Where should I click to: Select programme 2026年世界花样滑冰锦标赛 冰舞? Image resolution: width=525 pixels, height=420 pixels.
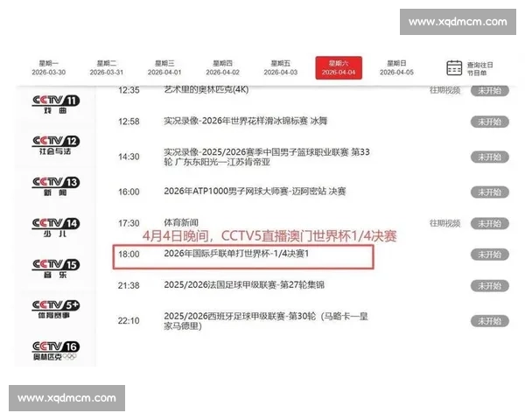(x=245, y=121)
